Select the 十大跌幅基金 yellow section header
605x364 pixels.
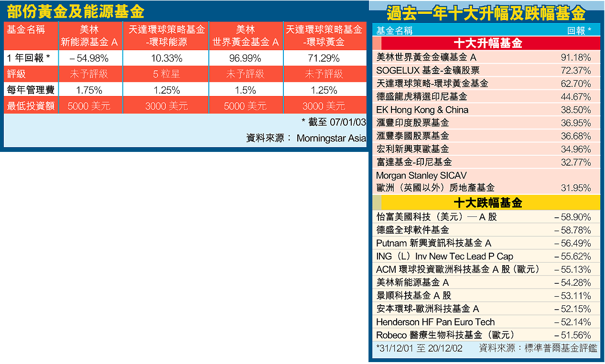487,203
